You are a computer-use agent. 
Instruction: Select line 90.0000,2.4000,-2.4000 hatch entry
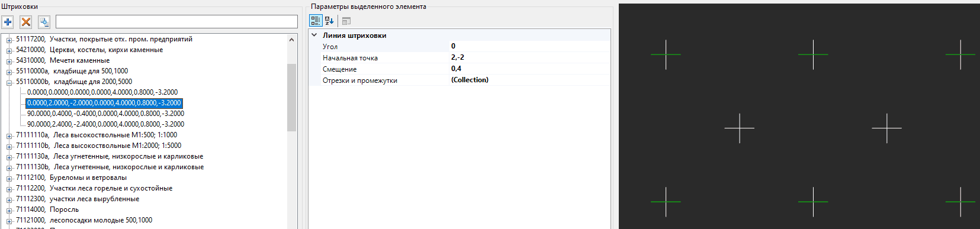click(x=105, y=124)
